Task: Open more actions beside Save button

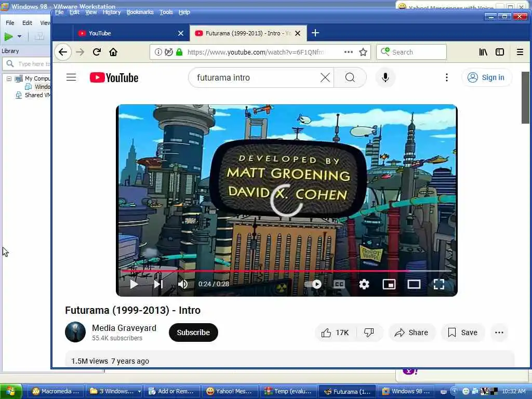Action: tap(499, 332)
